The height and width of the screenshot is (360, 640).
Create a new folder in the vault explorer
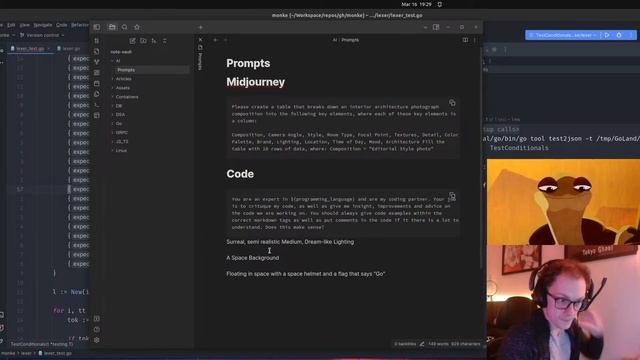pyautogui.click(x=143, y=41)
